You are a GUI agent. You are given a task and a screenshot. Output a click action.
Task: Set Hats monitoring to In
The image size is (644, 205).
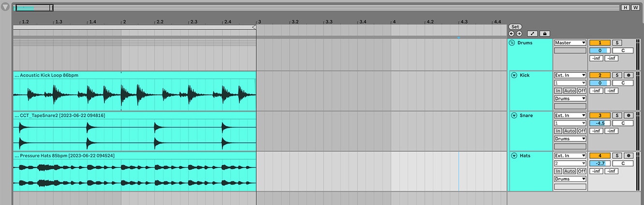pos(558,171)
